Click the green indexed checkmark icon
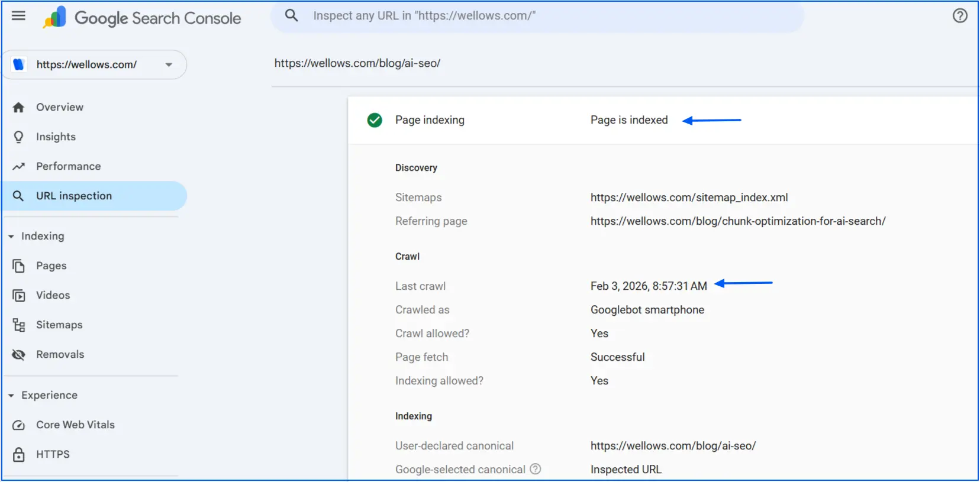 click(x=375, y=121)
